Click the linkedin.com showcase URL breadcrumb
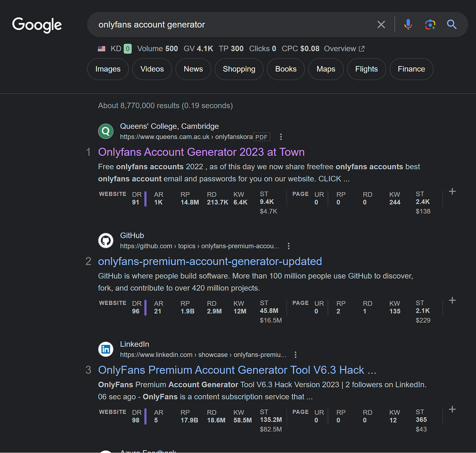 203,355
